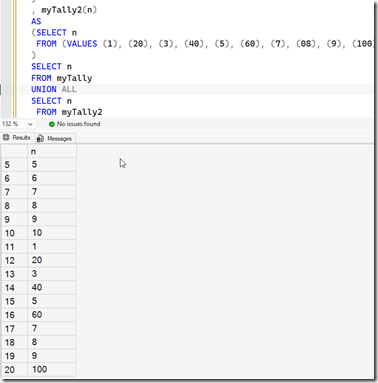Screen dimensions: 378x383
Task: Click the No issues found status indicator
Action: pyautogui.click(x=74, y=124)
